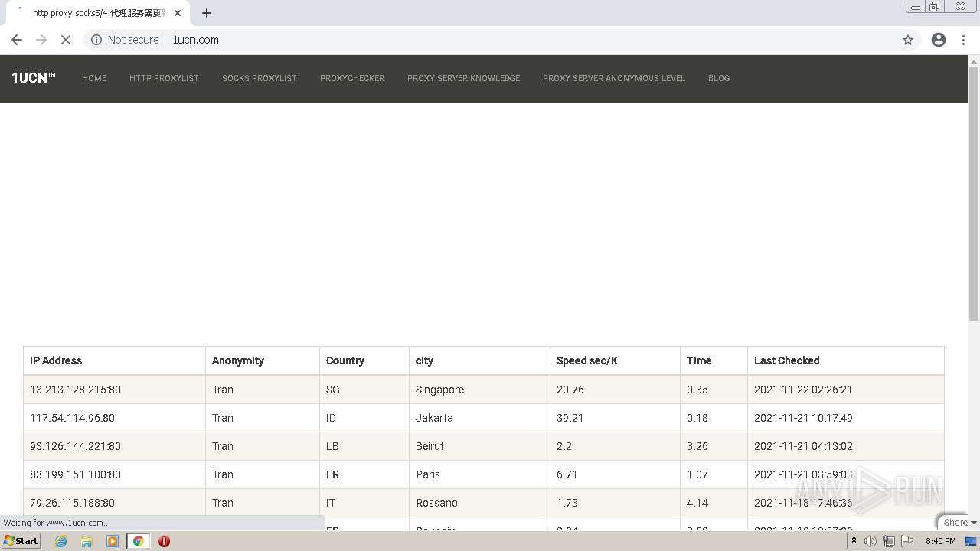The image size is (980, 551).
Task: Select IP 83.199.151.100:80 cell
Action: (x=115, y=474)
